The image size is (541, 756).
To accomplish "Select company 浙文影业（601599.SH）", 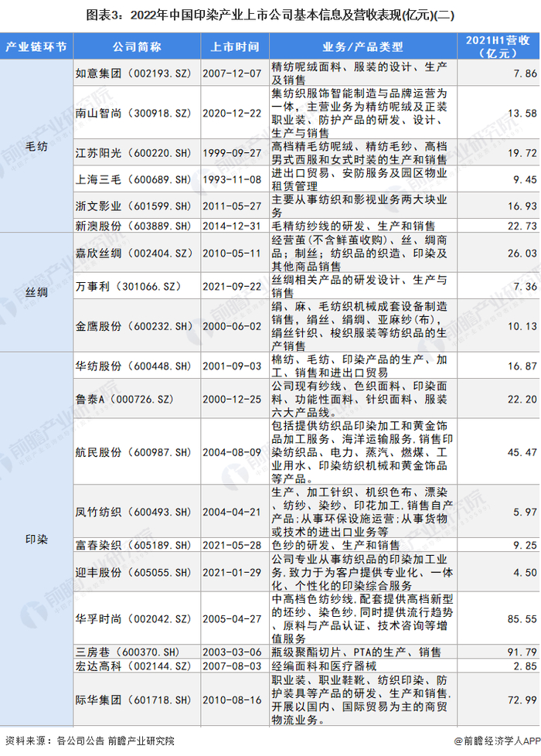I will click(134, 206).
